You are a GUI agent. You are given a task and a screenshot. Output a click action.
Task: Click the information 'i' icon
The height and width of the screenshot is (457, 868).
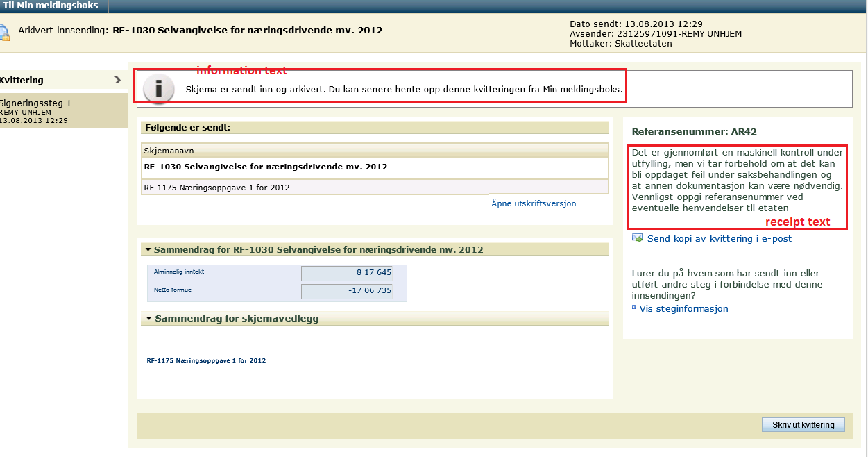[159, 89]
